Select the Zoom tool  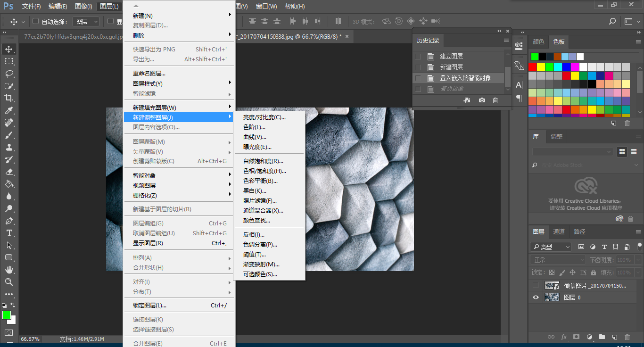[9, 282]
